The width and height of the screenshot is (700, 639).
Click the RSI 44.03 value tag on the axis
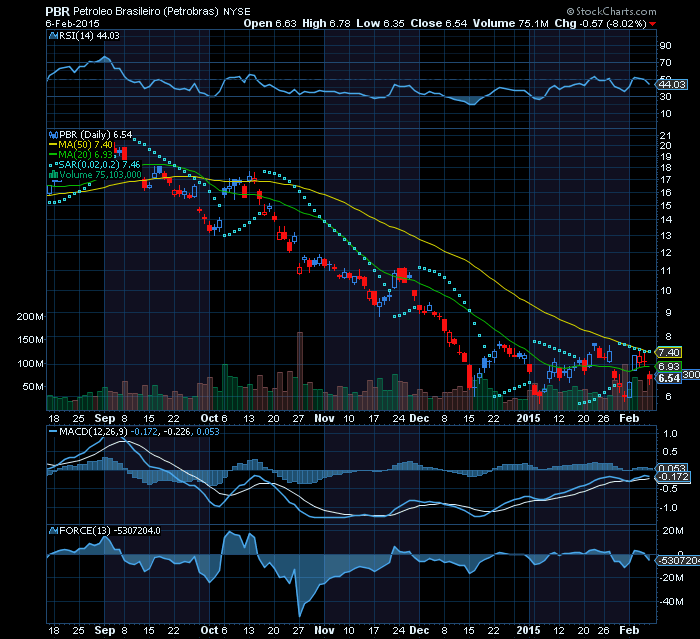pos(672,84)
